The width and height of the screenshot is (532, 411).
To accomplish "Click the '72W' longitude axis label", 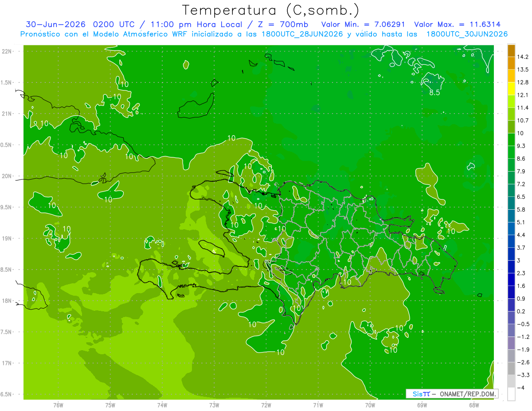I will pyautogui.click(x=266, y=405).
